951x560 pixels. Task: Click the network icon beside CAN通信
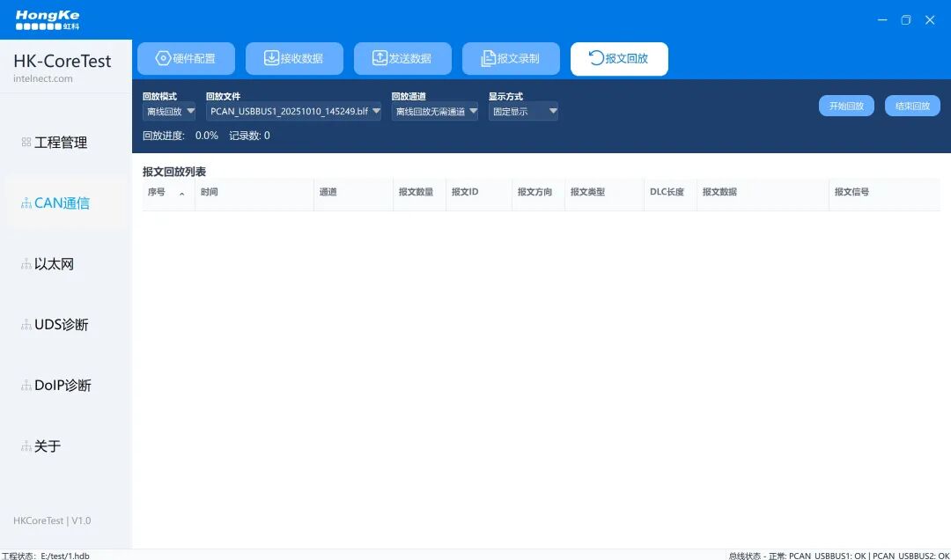(x=26, y=203)
